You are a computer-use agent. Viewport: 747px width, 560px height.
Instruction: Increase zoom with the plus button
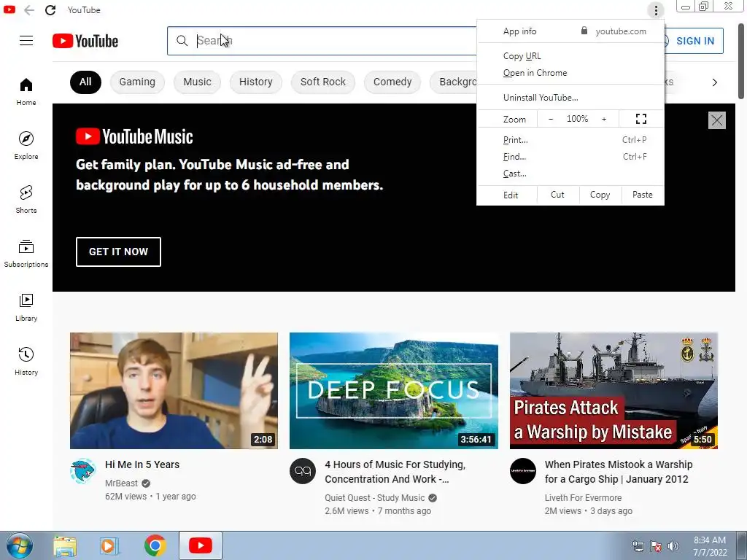tap(604, 119)
